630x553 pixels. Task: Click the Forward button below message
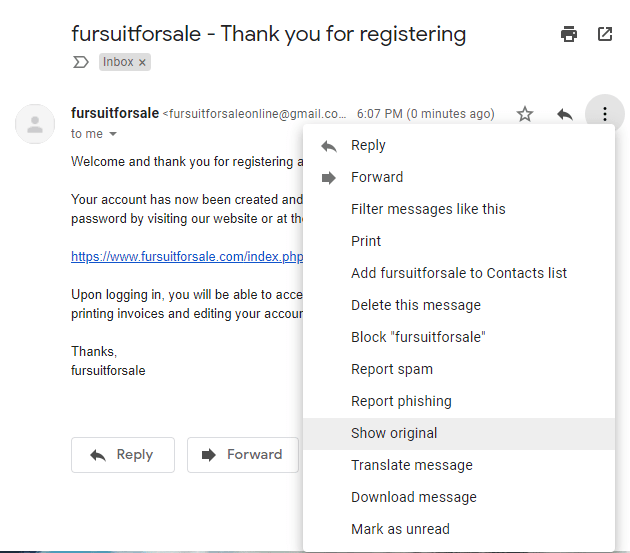243,455
